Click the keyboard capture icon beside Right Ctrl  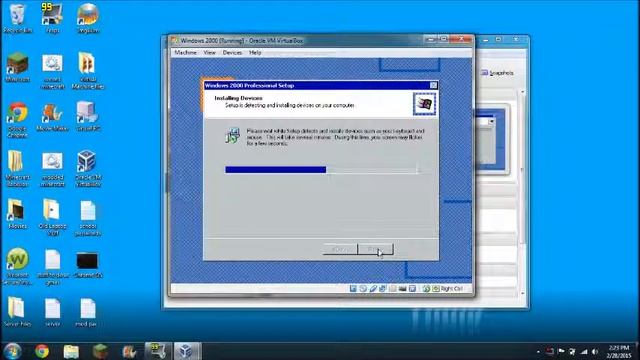[x=436, y=289]
